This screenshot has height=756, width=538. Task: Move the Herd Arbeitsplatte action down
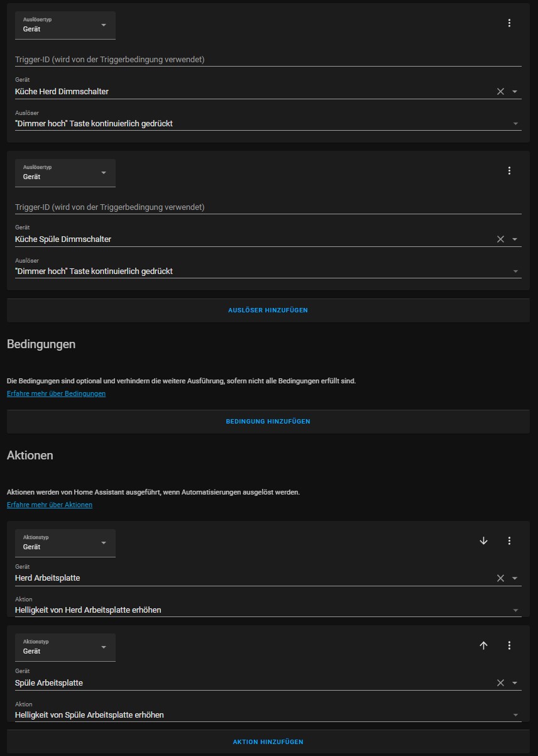click(x=483, y=540)
